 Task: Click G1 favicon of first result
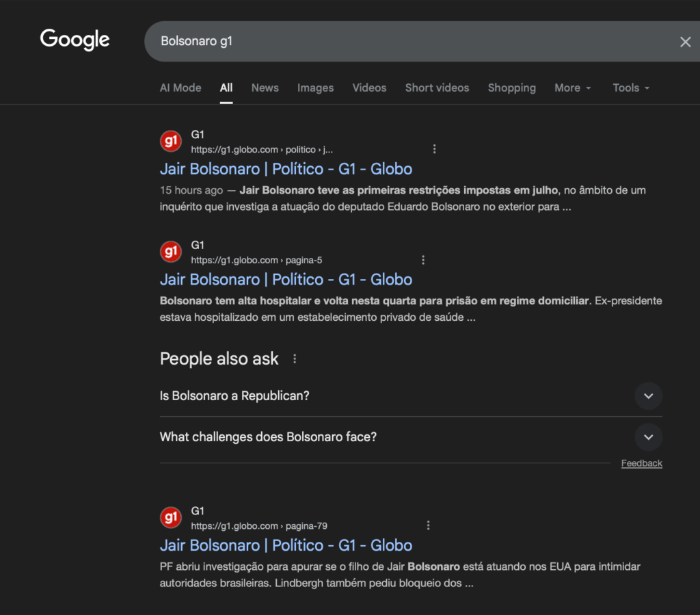tap(171, 142)
